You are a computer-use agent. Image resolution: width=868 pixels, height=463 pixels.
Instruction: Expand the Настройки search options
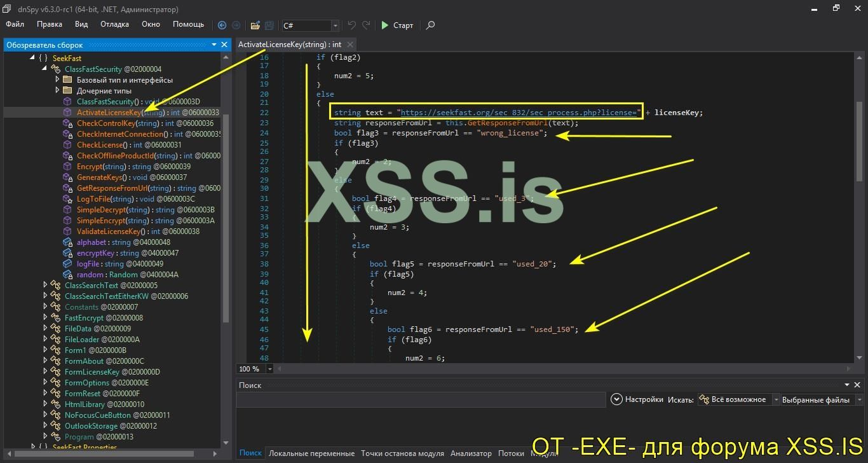pyautogui.click(x=637, y=399)
